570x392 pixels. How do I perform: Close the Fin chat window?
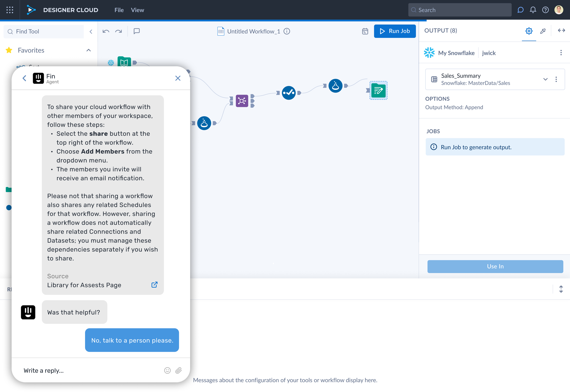click(x=178, y=78)
